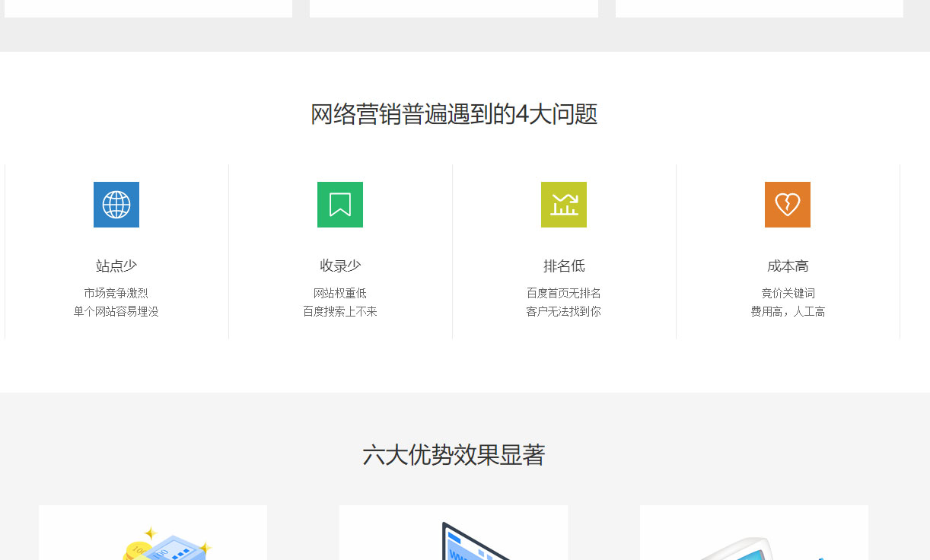Select the white device illustration card
Image resolution: width=930 pixels, height=560 pixels.
tap(753, 533)
